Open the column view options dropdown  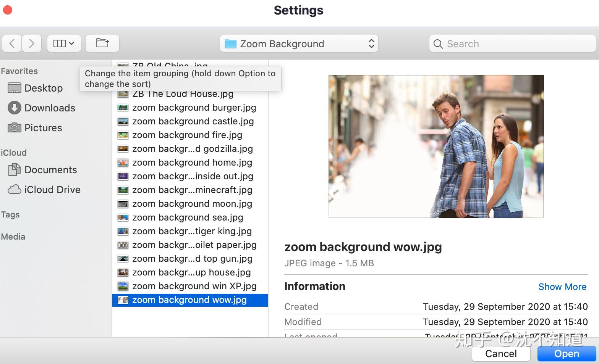pos(64,43)
